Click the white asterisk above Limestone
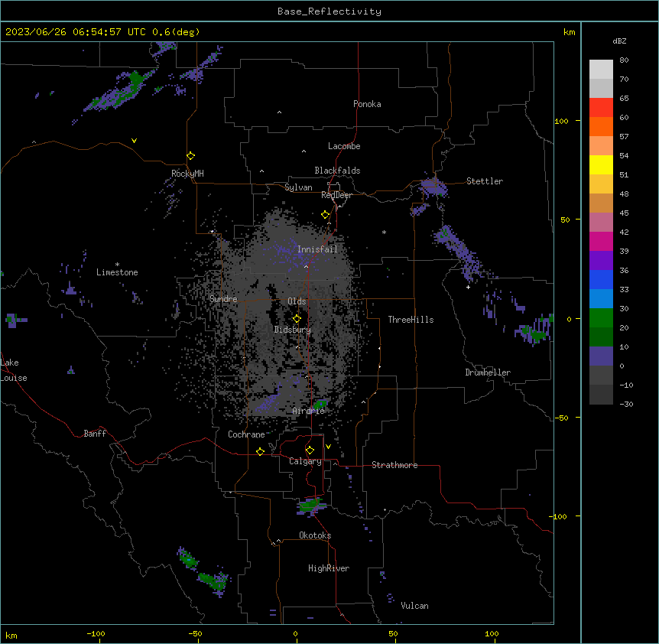Image resolution: width=659 pixels, height=644 pixels. 117,265
